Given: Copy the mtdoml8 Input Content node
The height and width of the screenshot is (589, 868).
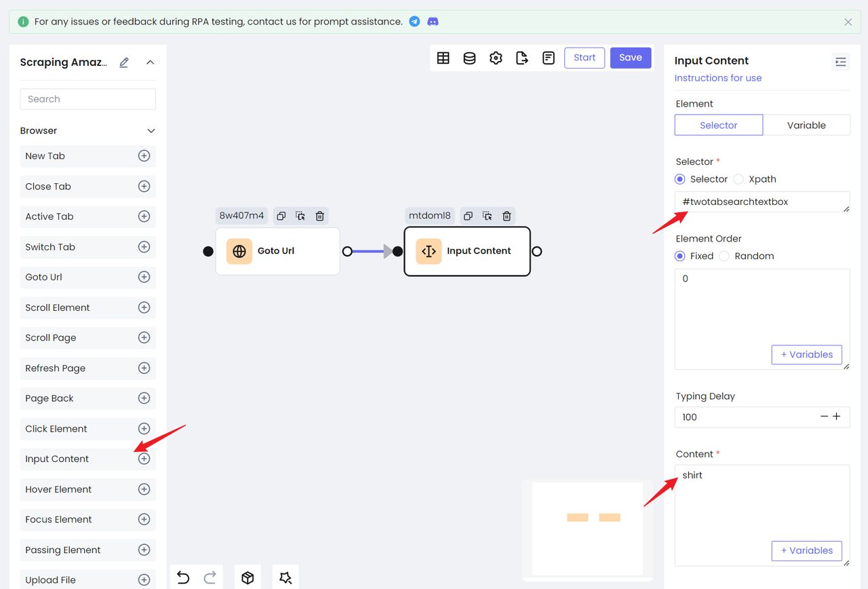Looking at the screenshot, I should (x=468, y=216).
